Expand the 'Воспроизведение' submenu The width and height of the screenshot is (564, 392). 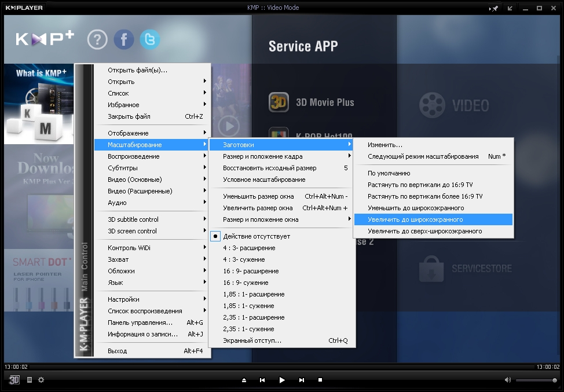click(152, 156)
